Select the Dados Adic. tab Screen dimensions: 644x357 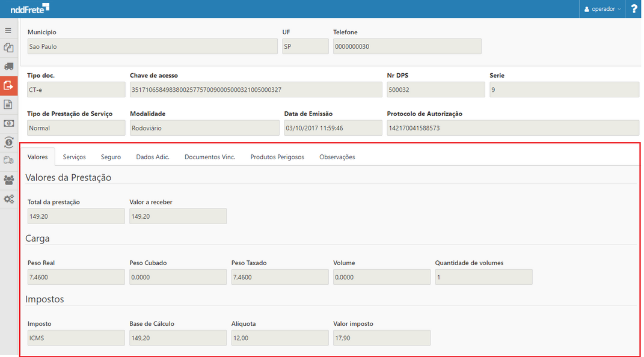pos(153,157)
